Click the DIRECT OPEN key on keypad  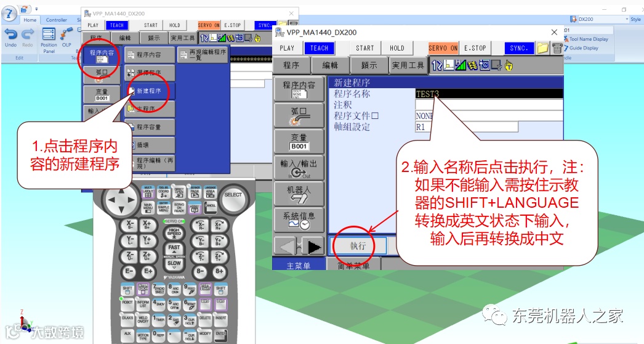point(179,192)
